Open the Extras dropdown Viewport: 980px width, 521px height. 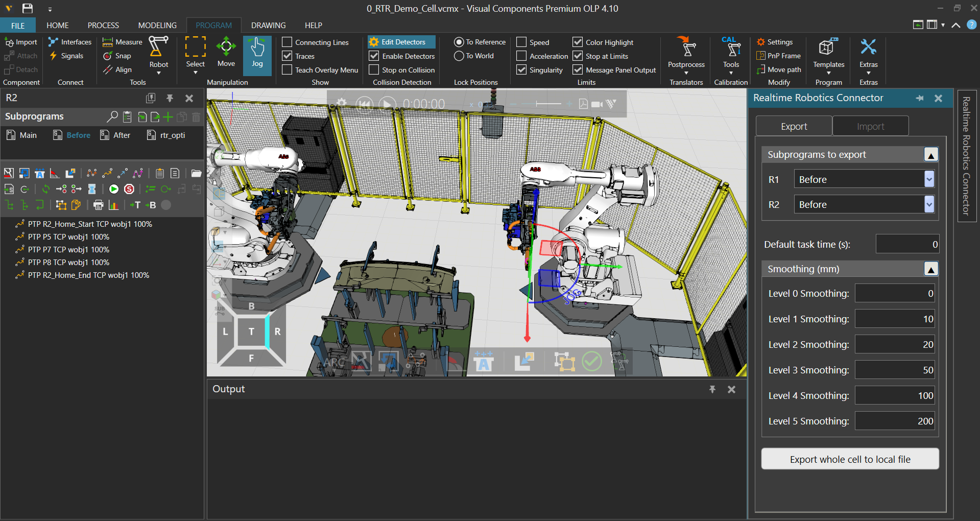coord(868,55)
